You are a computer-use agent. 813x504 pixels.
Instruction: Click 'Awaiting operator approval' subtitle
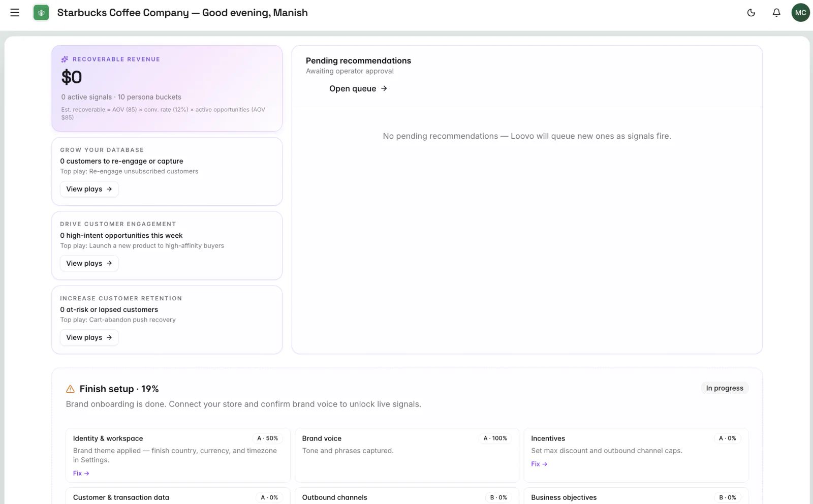(350, 71)
